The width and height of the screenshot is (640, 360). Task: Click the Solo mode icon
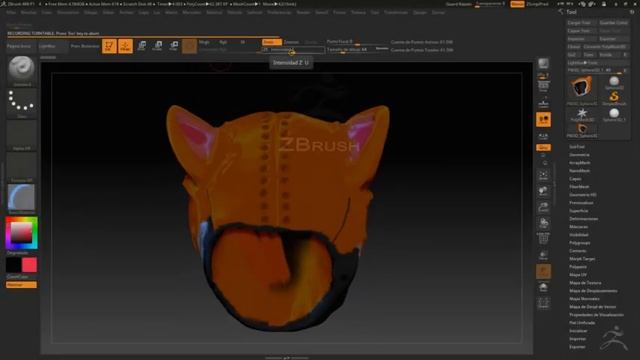tap(543, 287)
